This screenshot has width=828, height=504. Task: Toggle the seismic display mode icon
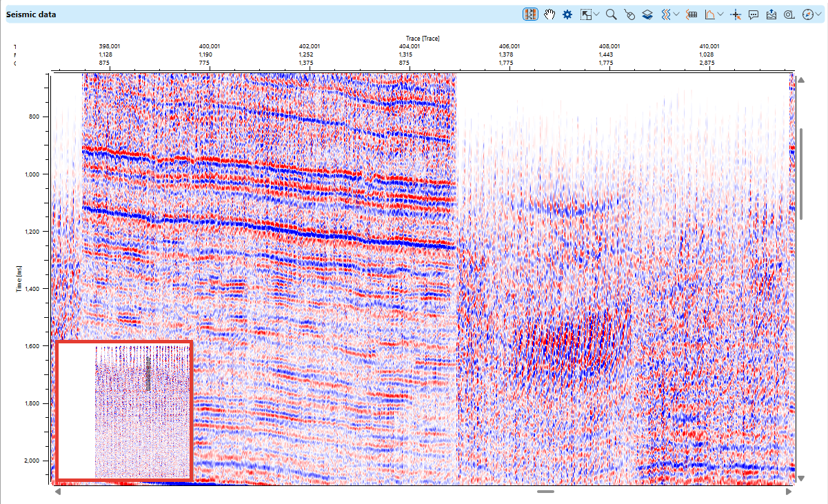(x=531, y=14)
